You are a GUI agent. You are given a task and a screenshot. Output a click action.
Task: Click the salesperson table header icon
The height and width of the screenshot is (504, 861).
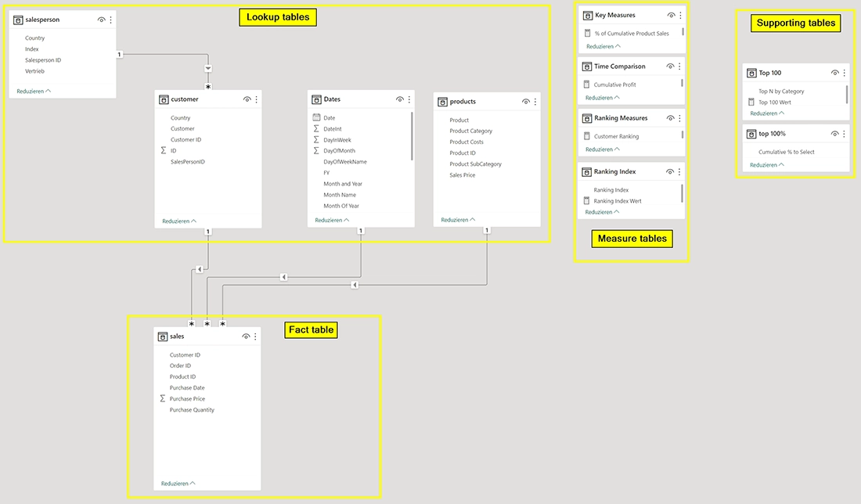17,20
